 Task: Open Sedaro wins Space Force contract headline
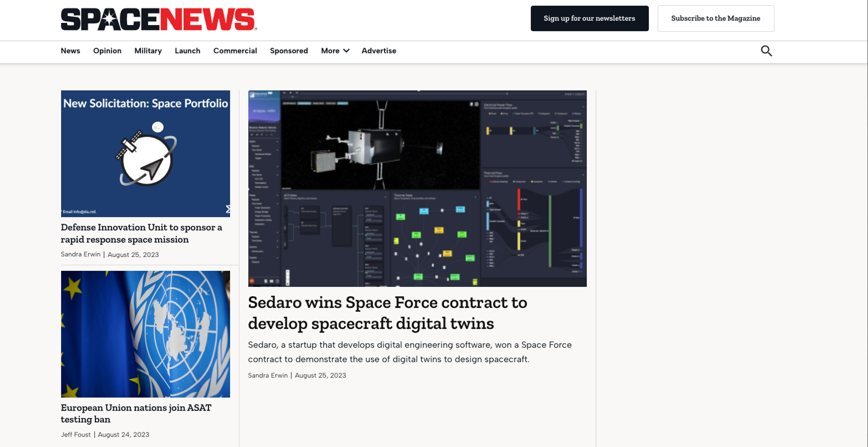[x=387, y=313]
